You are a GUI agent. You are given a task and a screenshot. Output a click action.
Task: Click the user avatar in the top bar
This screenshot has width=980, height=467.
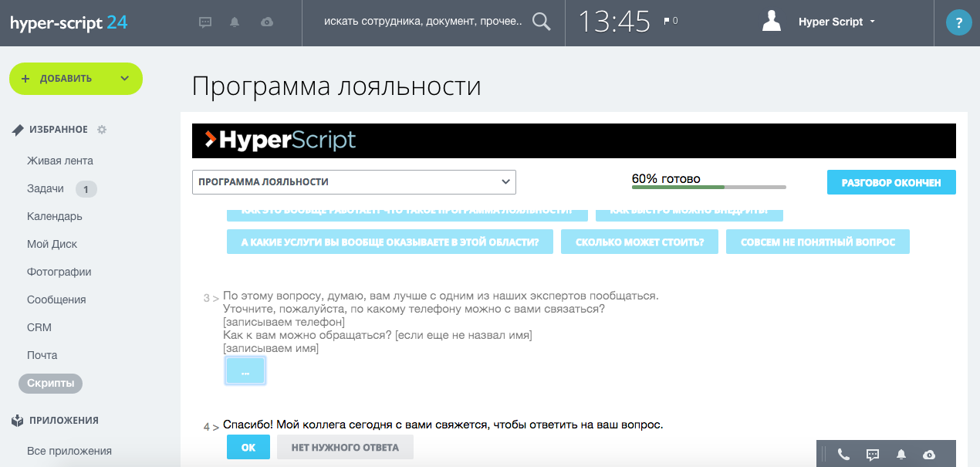pos(771,21)
